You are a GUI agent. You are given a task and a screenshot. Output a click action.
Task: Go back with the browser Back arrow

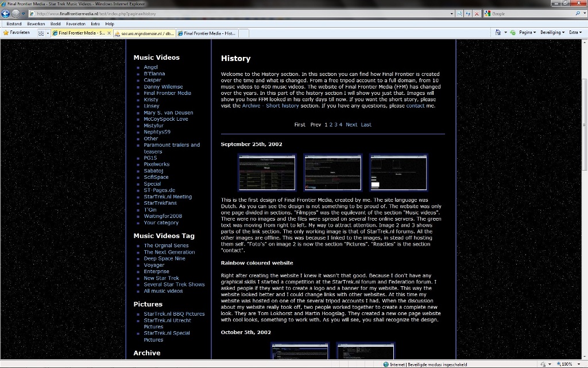(5, 14)
